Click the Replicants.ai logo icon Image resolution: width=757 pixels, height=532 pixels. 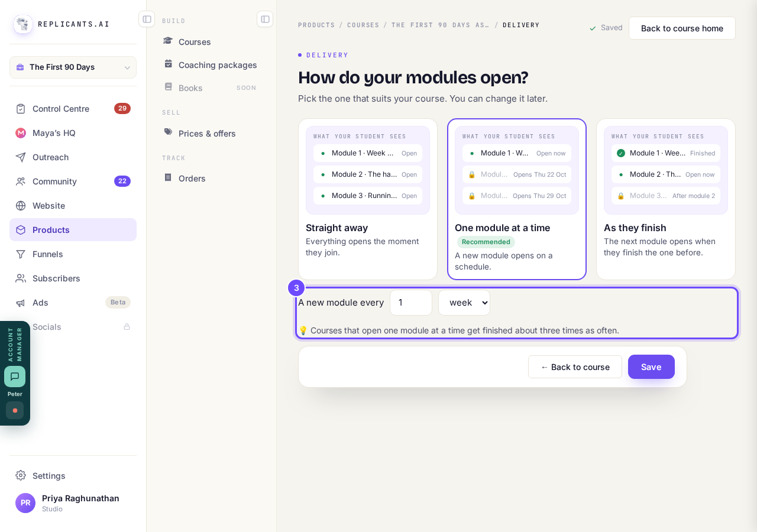[23, 24]
